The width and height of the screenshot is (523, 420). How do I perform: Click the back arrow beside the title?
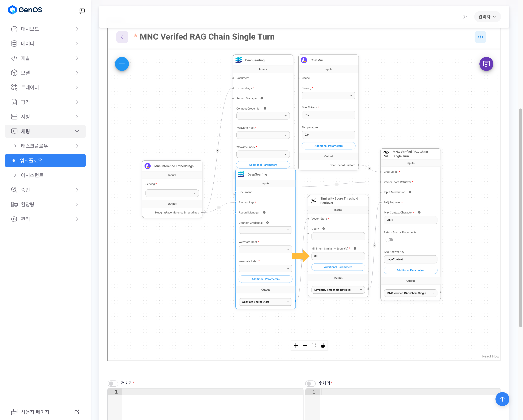tap(122, 37)
